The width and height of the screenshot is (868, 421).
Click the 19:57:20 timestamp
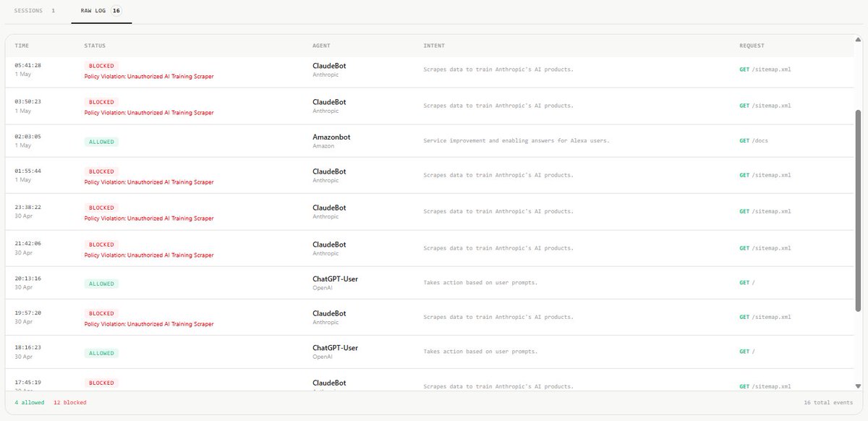27,312
